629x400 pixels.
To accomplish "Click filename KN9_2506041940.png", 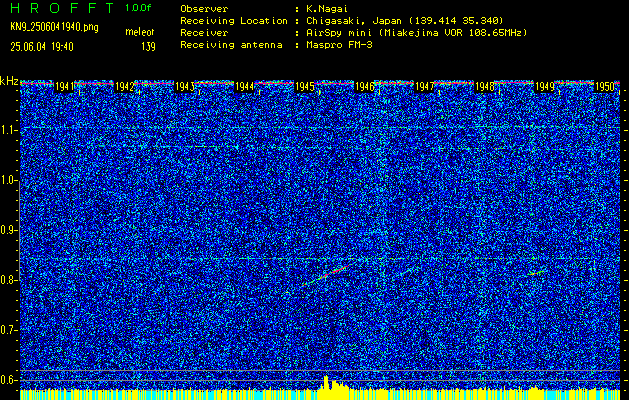I will click(x=54, y=28).
